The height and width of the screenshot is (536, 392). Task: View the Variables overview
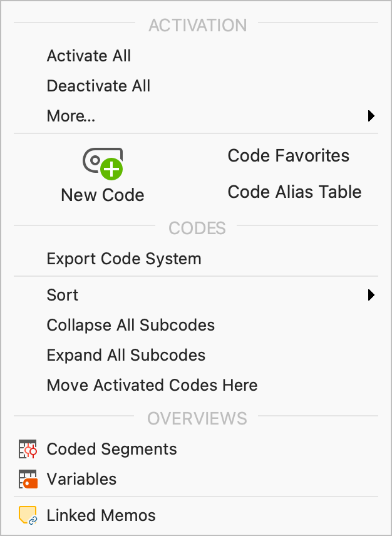82,479
